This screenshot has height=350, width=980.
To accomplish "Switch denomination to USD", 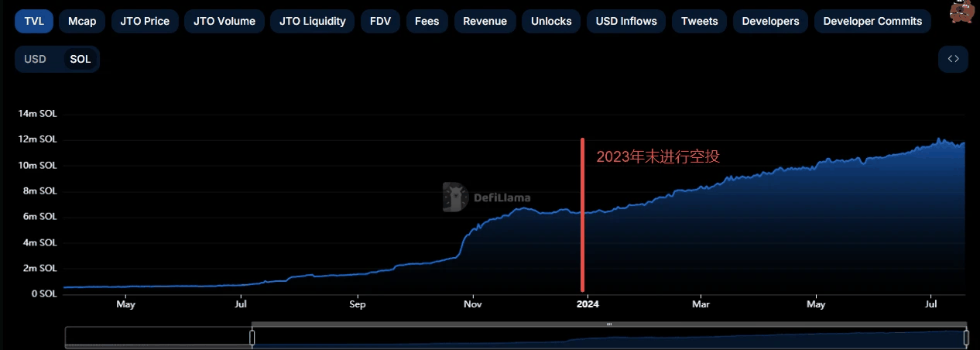I will [x=36, y=59].
